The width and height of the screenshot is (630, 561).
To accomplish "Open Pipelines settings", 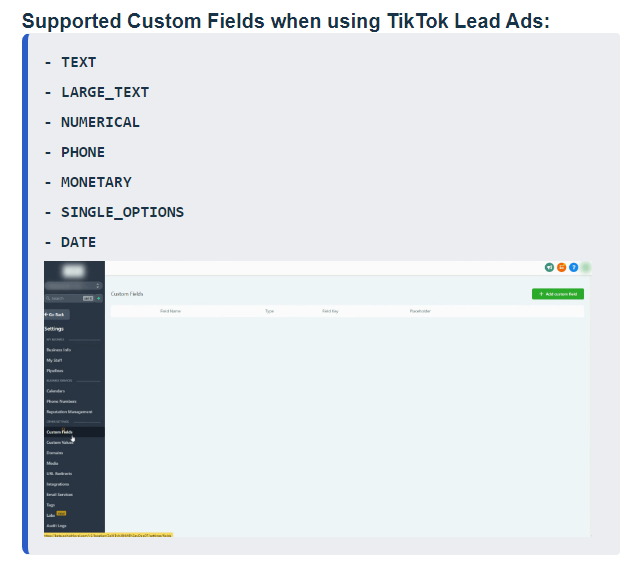I will (x=55, y=371).
